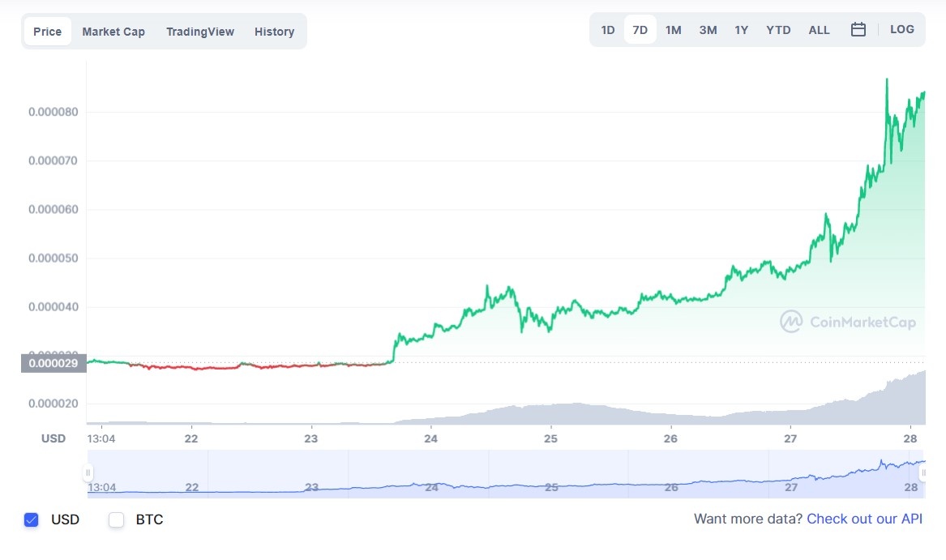Choose the 3M time range
946x560 pixels.
[x=708, y=30]
